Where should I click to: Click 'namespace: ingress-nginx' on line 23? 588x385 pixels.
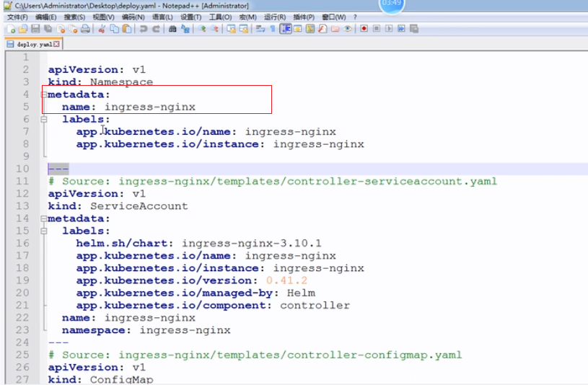(146, 330)
